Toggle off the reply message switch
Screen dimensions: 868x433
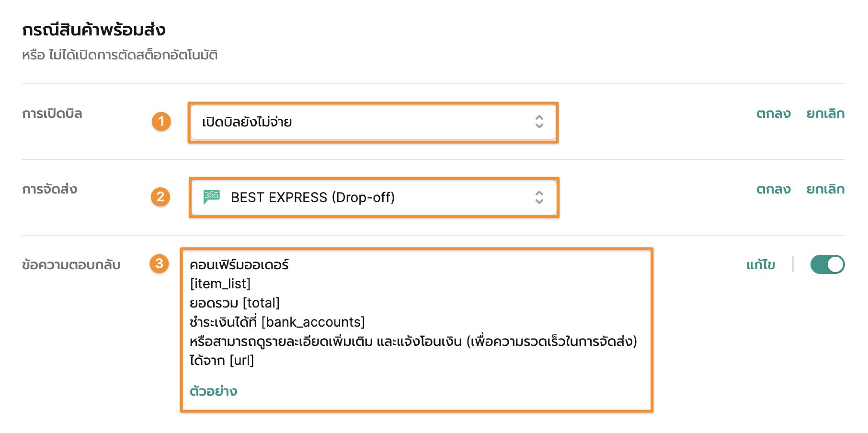click(x=827, y=264)
